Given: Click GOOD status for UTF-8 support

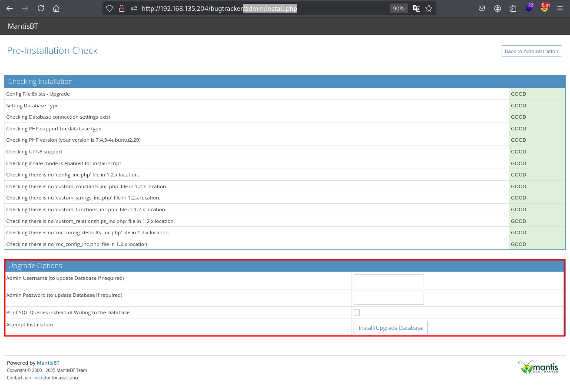Looking at the screenshot, I should click(518, 152).
